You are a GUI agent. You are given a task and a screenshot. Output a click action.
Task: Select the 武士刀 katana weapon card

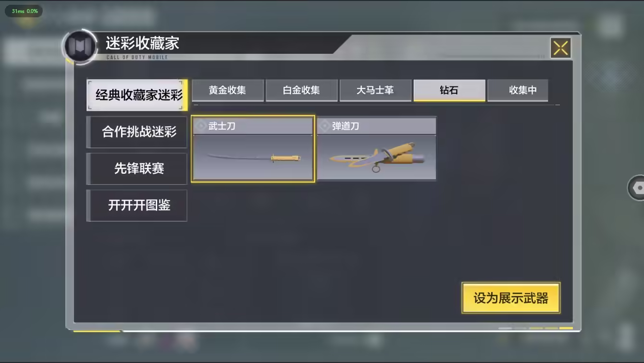253,148
